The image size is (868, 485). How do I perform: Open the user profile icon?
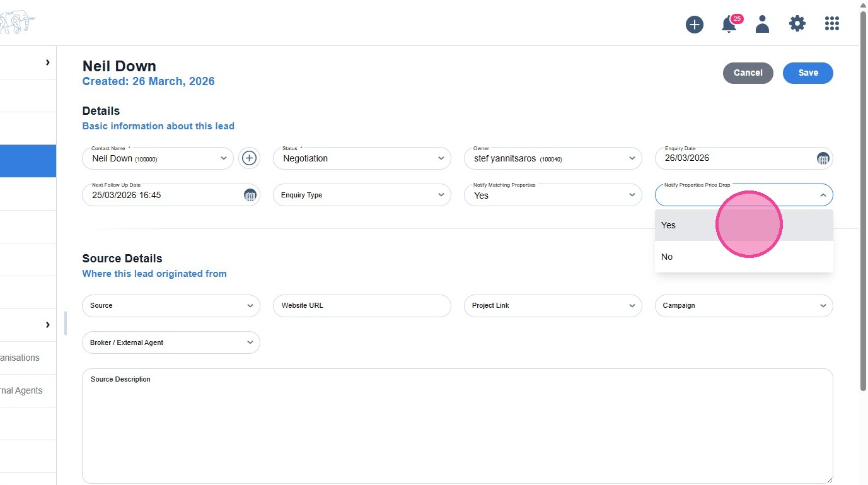[762, 25]
